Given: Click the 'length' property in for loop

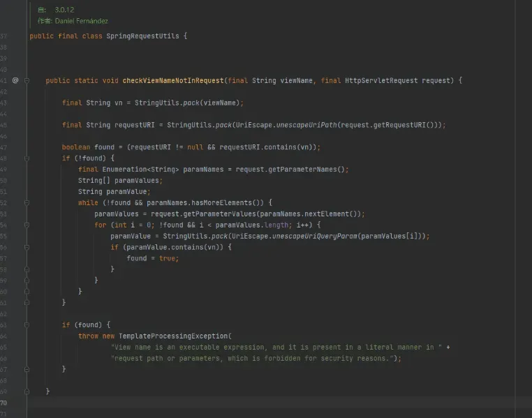Looking at the screenshot, I should (276, 225).
